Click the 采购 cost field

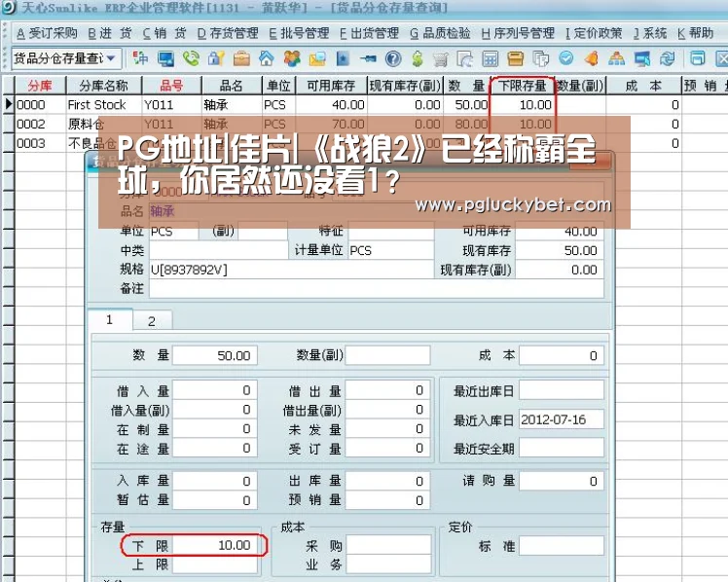388,545
